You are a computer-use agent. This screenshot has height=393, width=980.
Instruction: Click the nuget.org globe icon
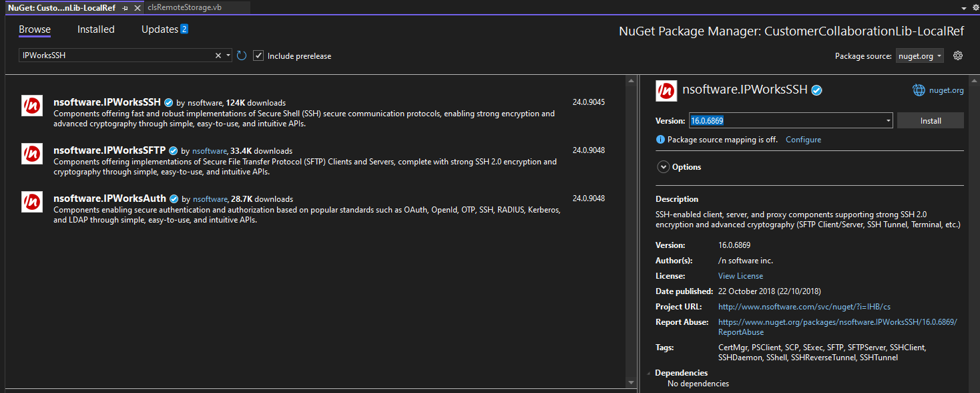click(919, 90)
